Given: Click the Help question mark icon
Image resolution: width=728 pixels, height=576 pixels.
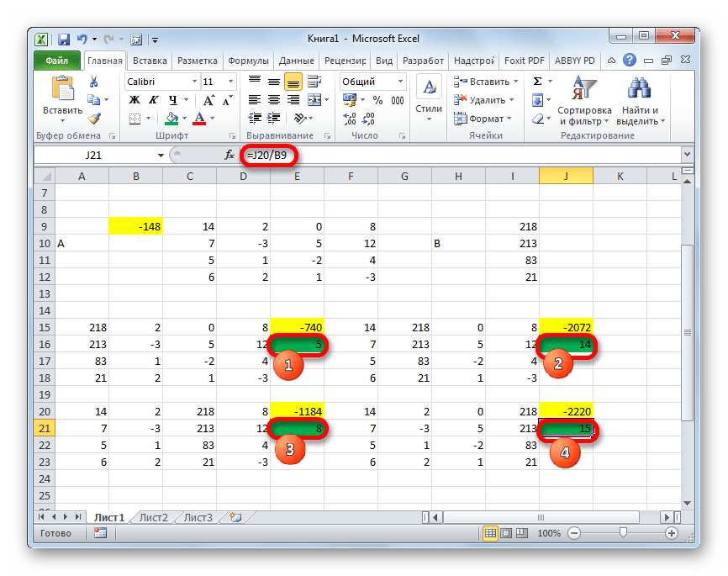Looking at the screenshot, I should [x=630, y=60].
